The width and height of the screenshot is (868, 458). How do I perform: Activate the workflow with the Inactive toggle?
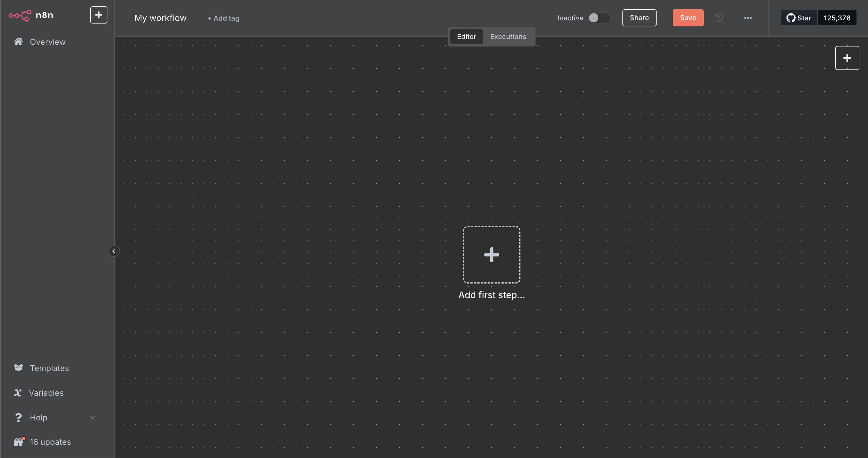pyautogui.click(x=599, y=18)
